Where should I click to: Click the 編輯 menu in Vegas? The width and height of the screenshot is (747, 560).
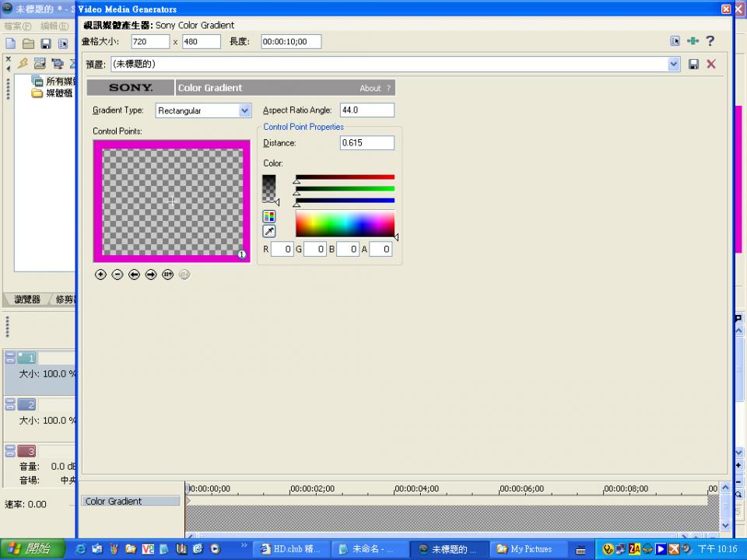pos(54,26)
